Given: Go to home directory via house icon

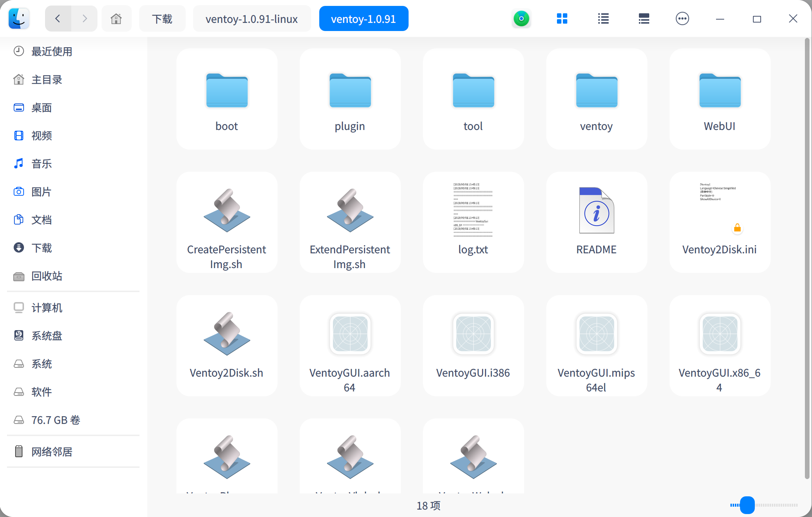Looking at the screenshot, I should [116, 18].
